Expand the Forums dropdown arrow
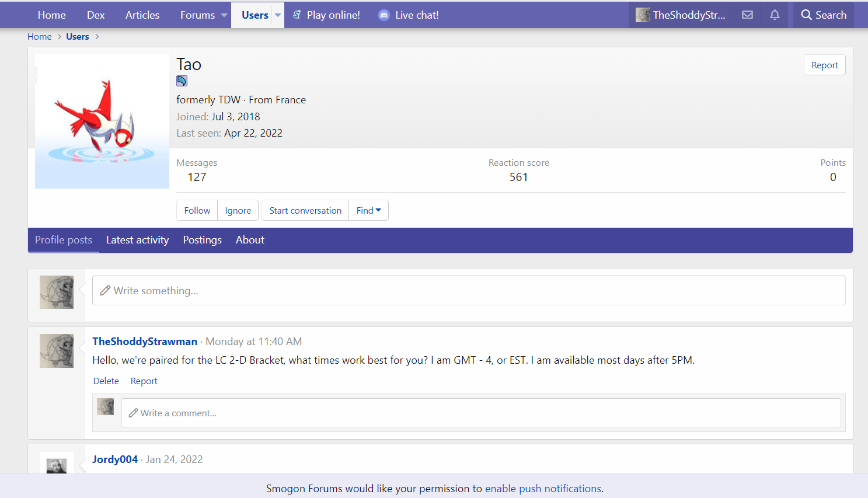Image resolution: width=868 pixels, height=498 pixels. pos(224,15)
